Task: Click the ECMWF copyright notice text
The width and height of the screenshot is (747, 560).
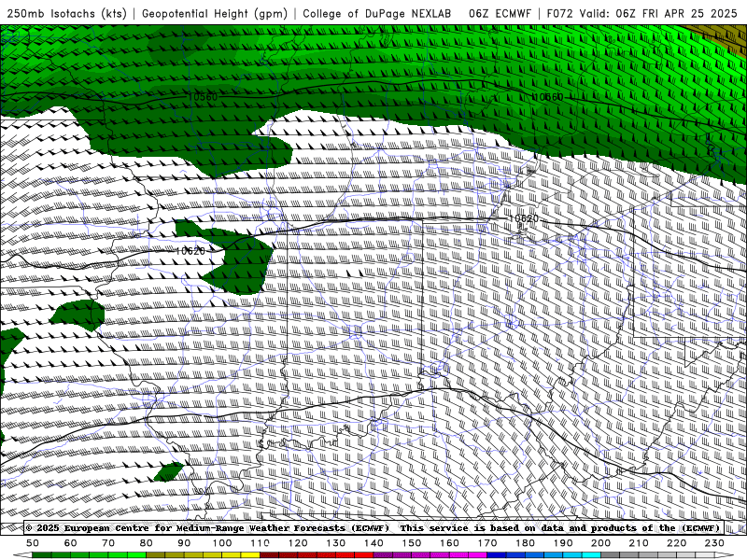Action: 373,528
